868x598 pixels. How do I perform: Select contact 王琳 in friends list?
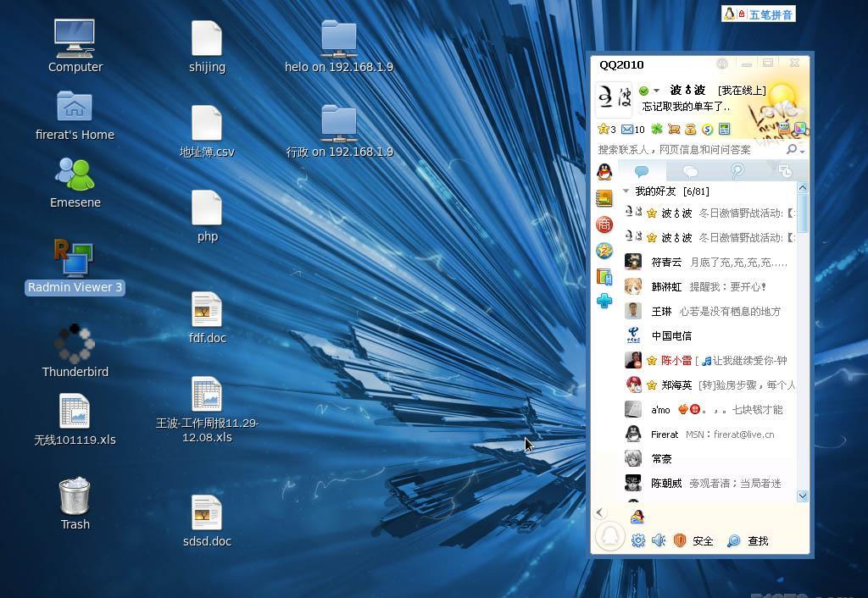709,311
